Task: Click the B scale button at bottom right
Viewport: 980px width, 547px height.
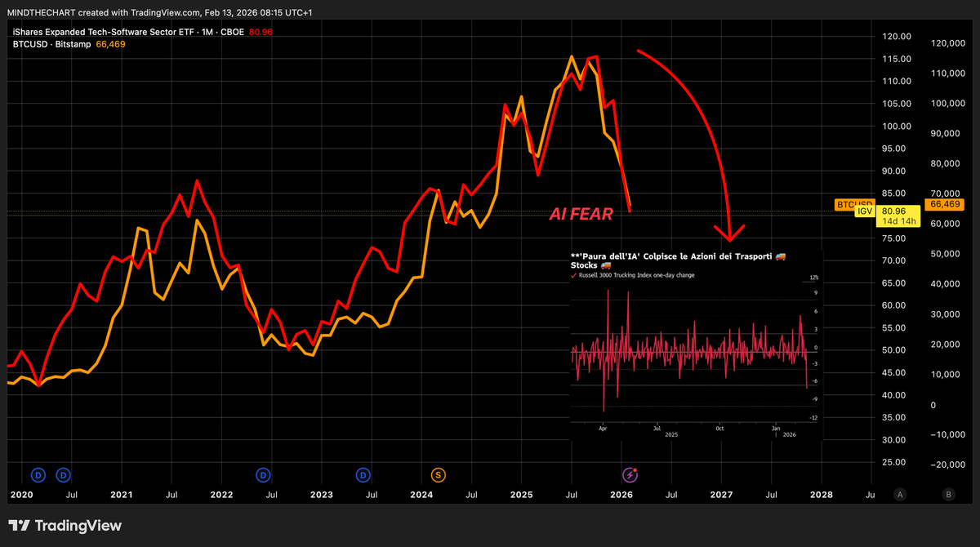Action: [948, 494]
